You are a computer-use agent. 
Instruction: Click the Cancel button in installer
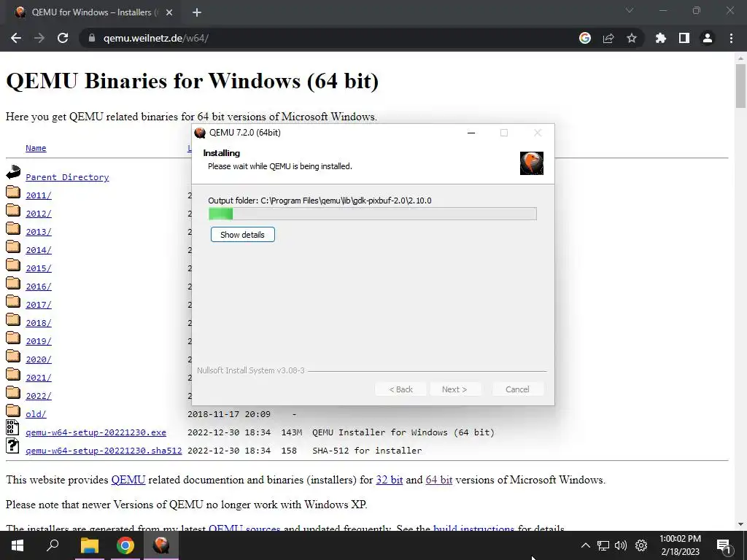(517, 389)
